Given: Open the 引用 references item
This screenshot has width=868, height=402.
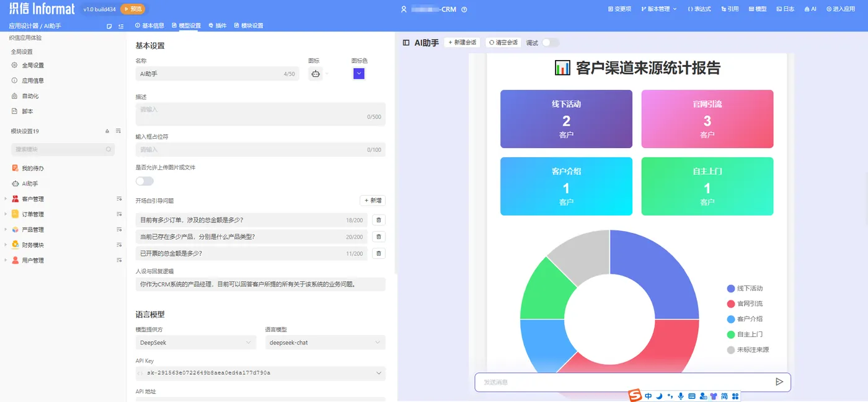Looking at the screenshot, I should [x=729, y=9].
